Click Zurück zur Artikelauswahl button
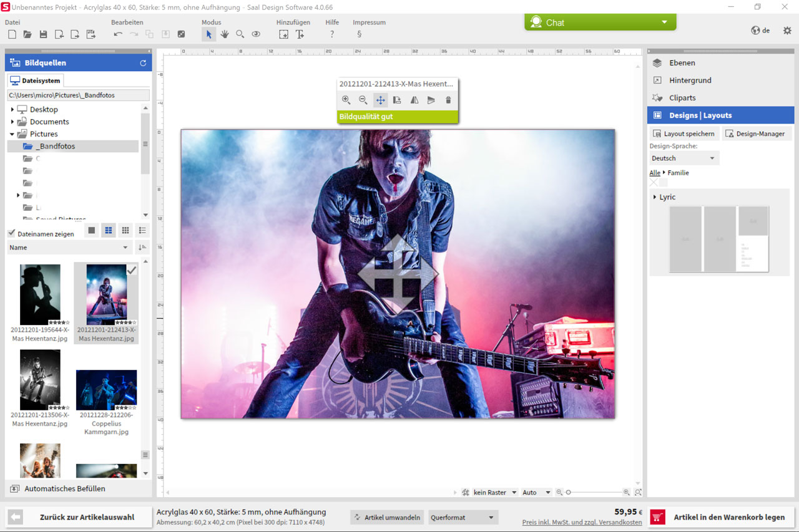The image size is (799, 532). 79,517
